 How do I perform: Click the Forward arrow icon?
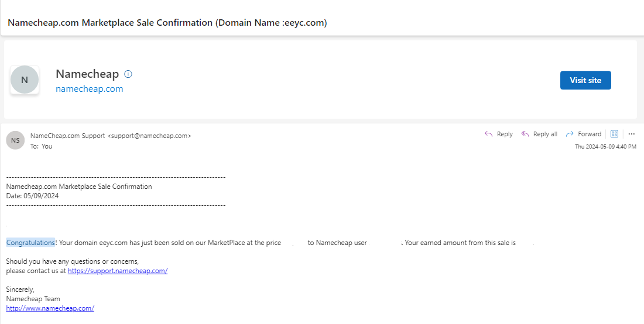570,134
